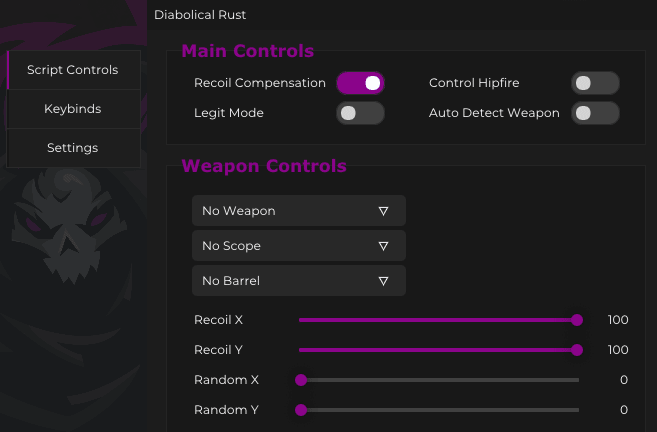Click the Recoil X slider handle

point(577,320)
